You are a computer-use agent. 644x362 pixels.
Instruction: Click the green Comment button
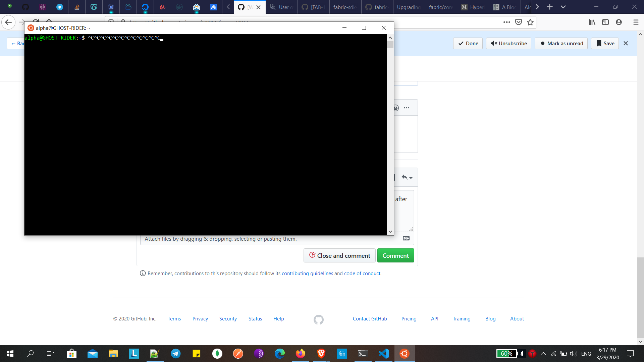395,255
